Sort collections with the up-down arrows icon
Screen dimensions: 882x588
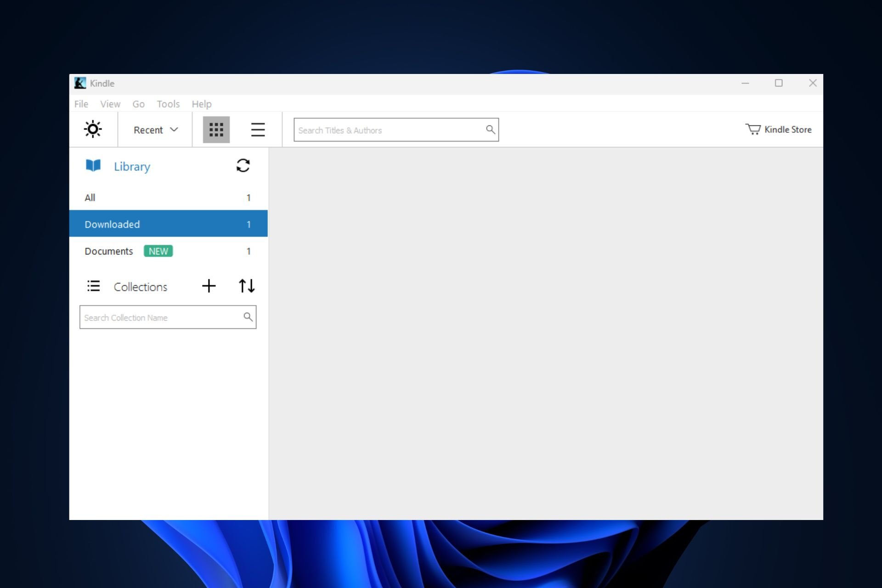pyautogui.click(x=247, y=286)
